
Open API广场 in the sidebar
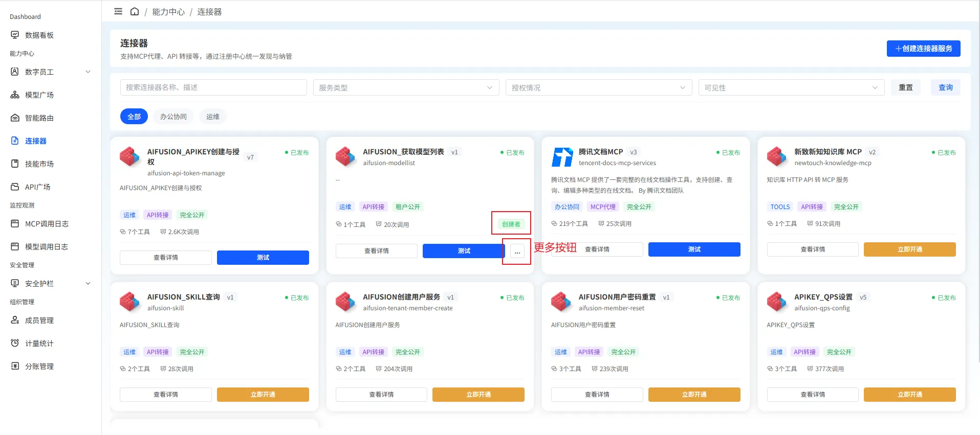coord(38,187)
